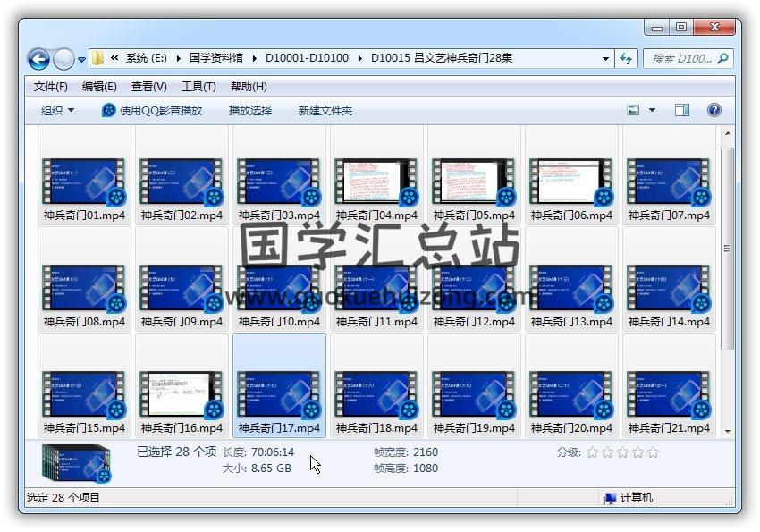Open the 组织 dropdown menu
Screen dimensions: 760x532
58,110
